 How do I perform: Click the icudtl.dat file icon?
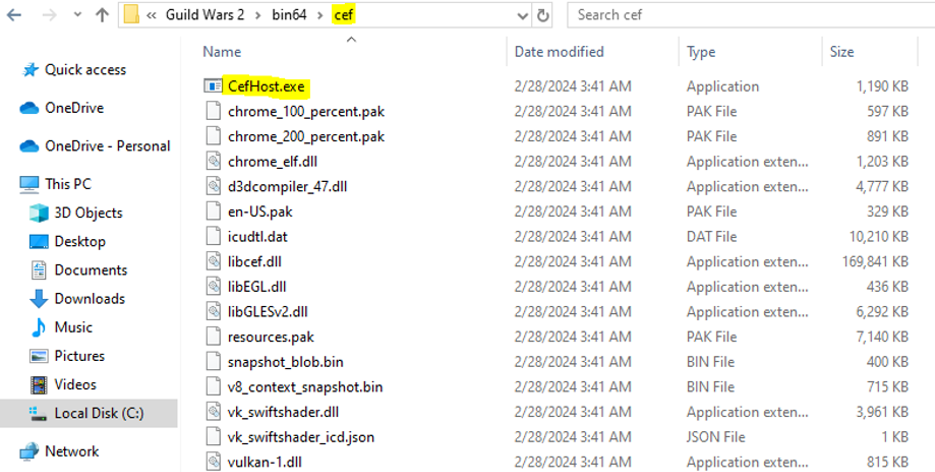point(213,237)
